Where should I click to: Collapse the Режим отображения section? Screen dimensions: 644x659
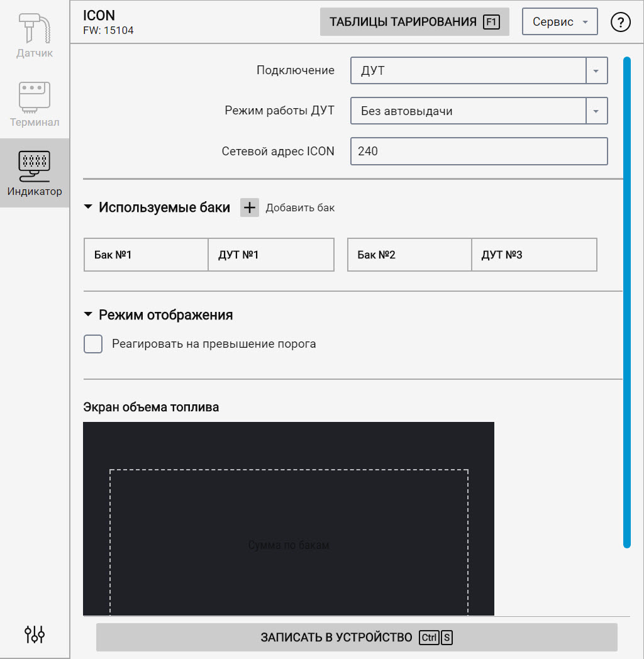(x=88, y=314)
